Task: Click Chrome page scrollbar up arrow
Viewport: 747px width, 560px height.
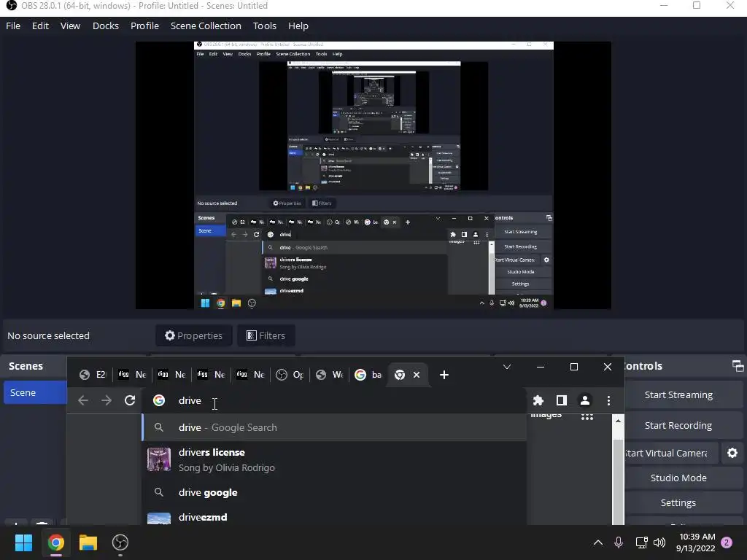Action: pyautogui.click(x=618, y=421)
